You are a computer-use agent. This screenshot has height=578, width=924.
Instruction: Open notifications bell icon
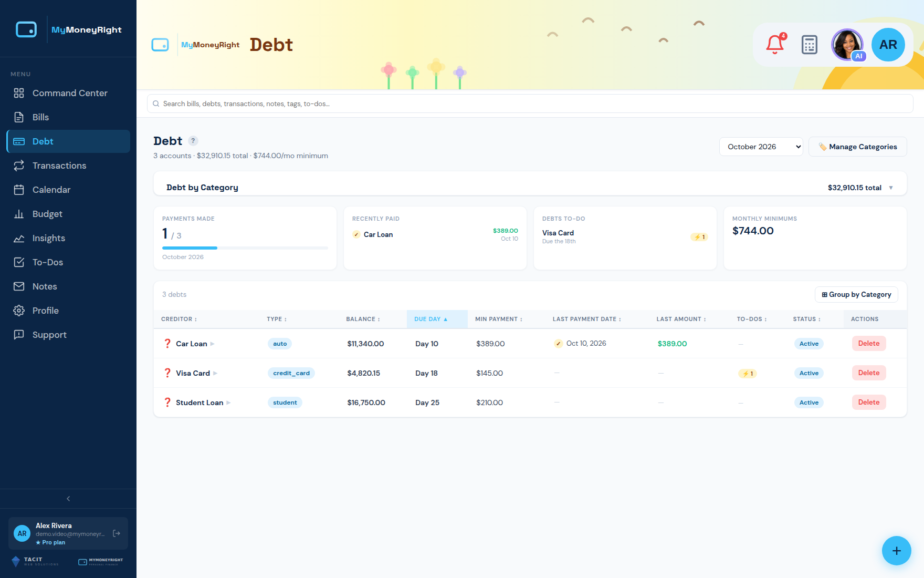coord(775,45)
